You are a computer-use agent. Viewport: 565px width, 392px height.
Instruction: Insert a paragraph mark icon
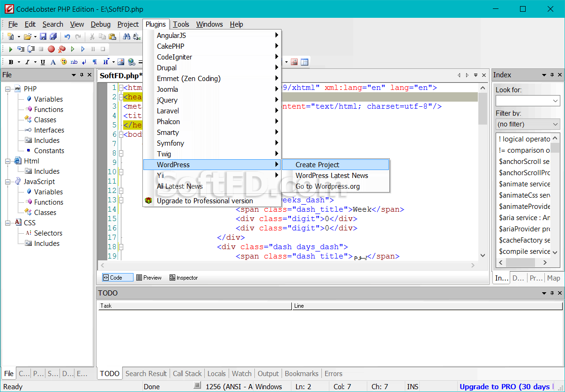point(95,62)
